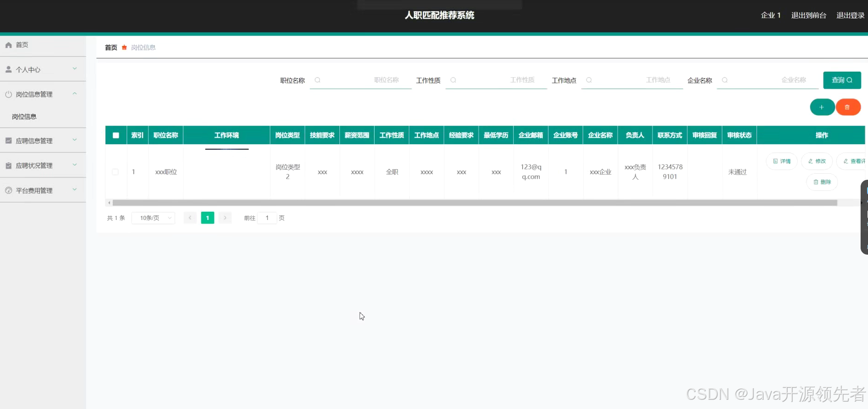Collapse the 岗位信息管理 menu chevron
This screenshot has height=409, width=868.
tap(75, 94)
